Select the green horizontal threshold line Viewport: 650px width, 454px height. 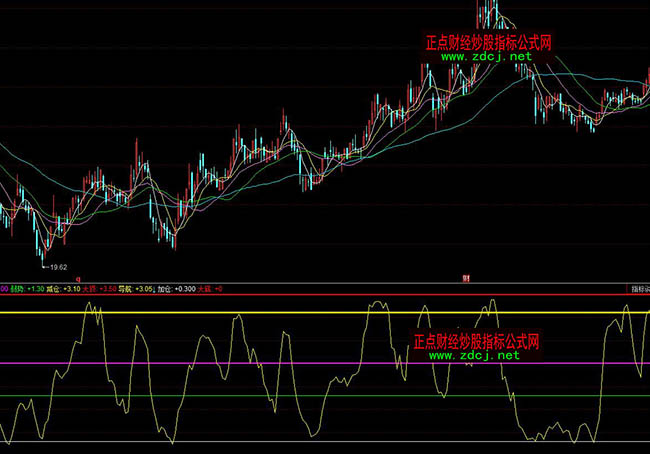tap(300, 396)
